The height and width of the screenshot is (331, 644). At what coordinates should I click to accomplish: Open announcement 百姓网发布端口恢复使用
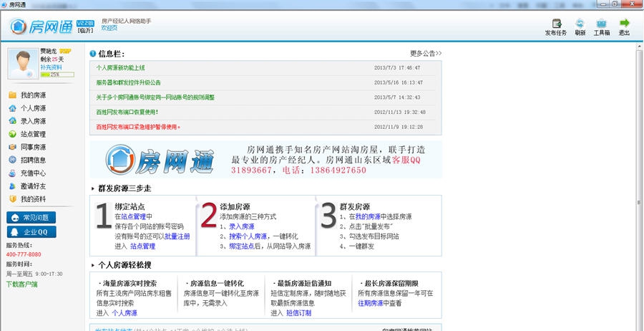(x=127, y=112)
